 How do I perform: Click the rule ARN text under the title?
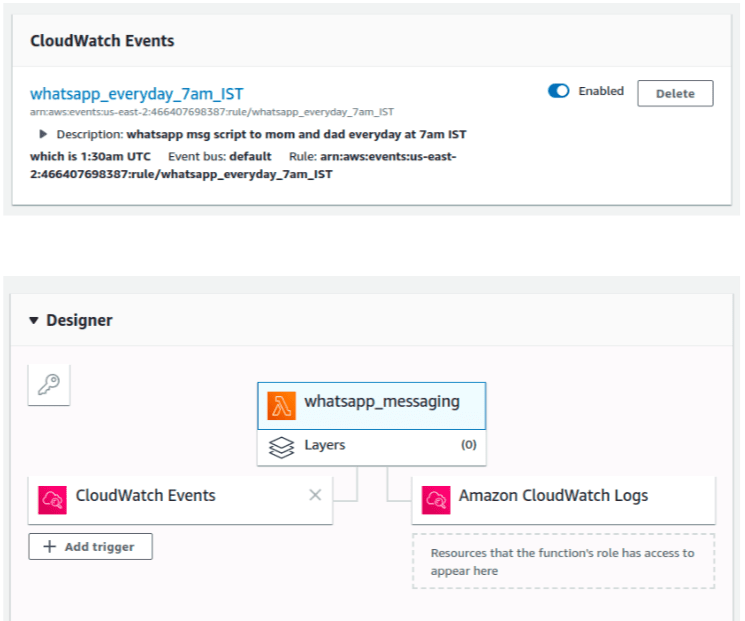211,112
